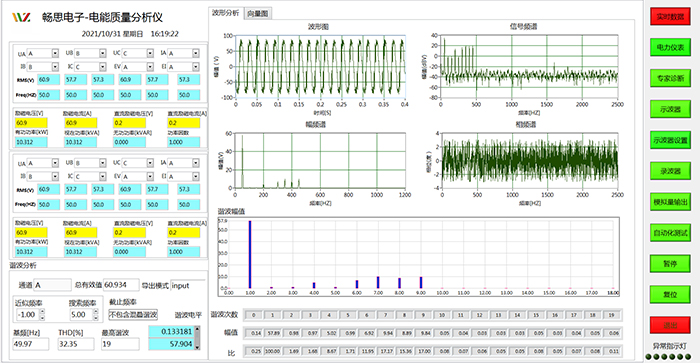
Task: Click the 通道 channel field
Action: coord(52,285)
